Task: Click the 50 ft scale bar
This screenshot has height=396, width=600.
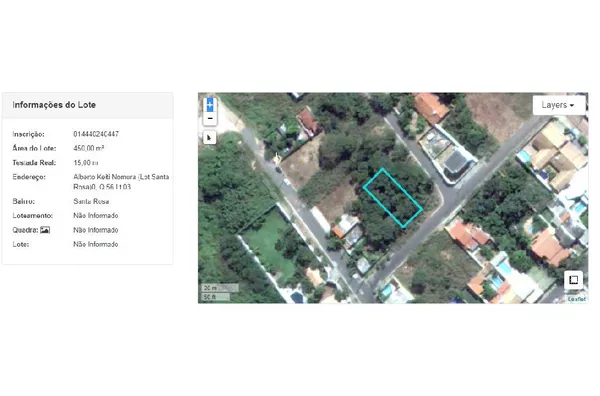Action: pos(216,297)
